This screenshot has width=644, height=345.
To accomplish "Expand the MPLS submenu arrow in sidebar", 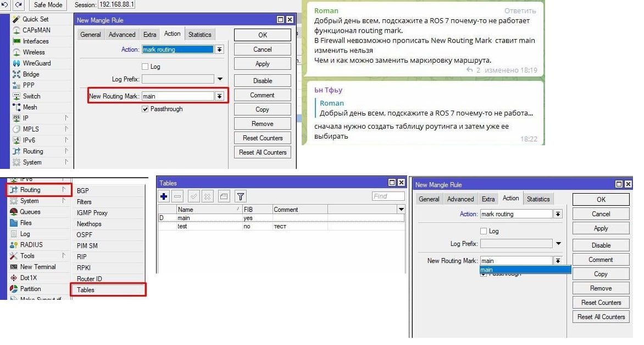I will coord(66,129).
